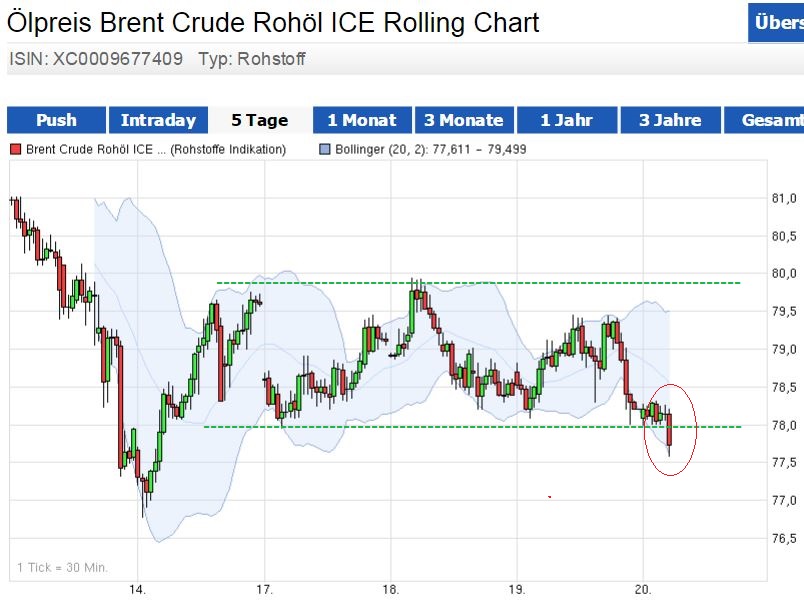
Task: Choose the 3 Monate range
Action: [463, 120]
